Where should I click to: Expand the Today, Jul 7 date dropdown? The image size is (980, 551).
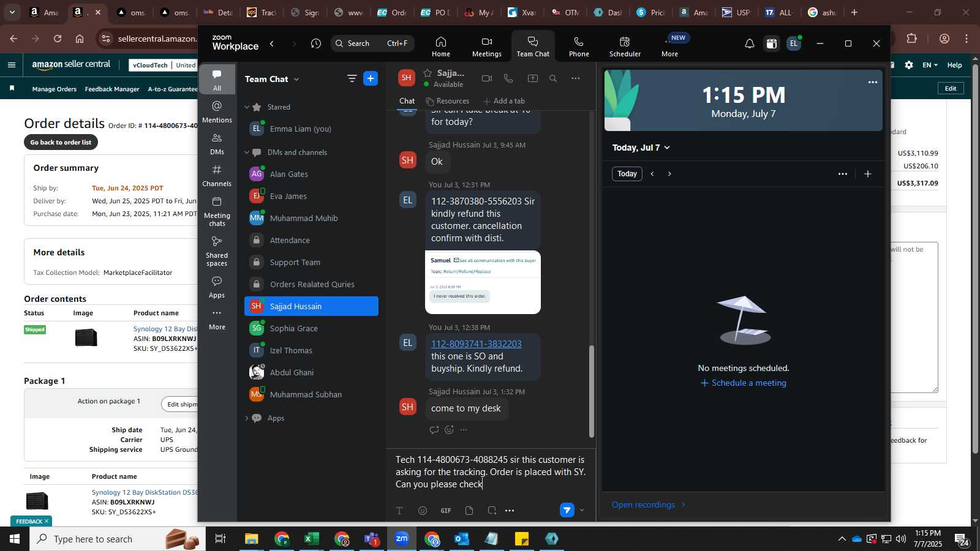point(641,148)
